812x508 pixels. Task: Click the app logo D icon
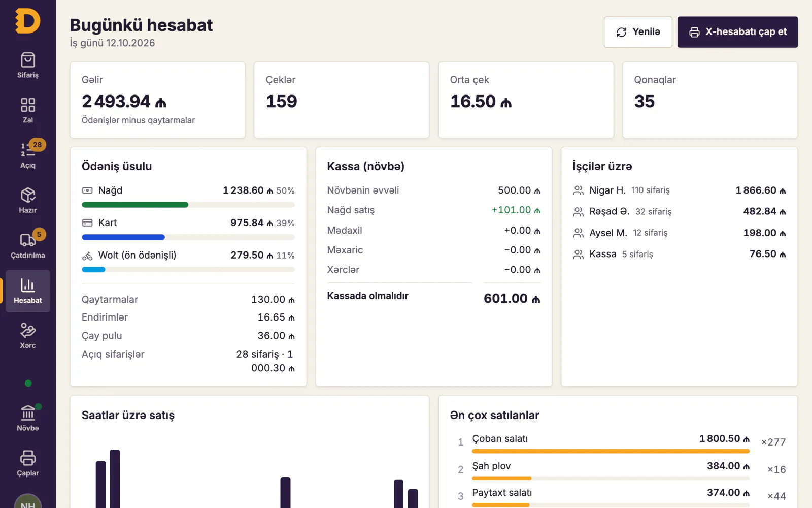click(27, 21)
